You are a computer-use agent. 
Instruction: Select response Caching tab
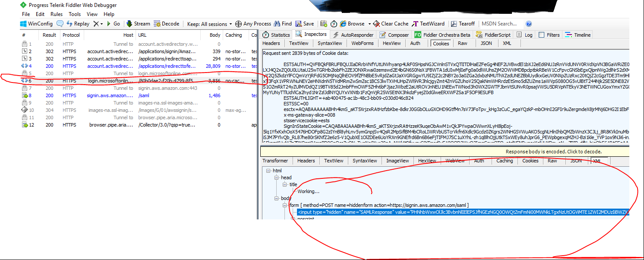[x=505, y=161]
